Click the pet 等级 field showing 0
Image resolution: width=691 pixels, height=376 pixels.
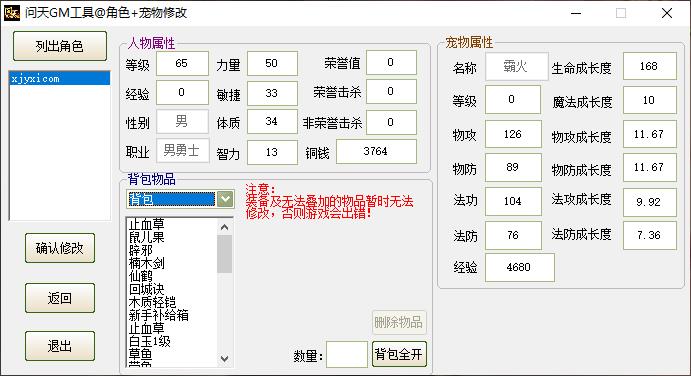click(x=513, y=100)
